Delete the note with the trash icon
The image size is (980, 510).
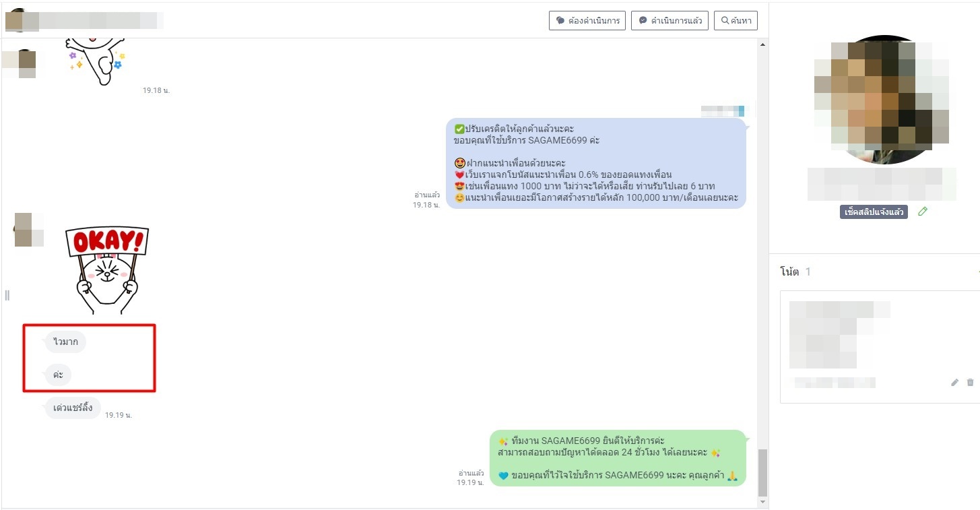[x=970, y=383]
